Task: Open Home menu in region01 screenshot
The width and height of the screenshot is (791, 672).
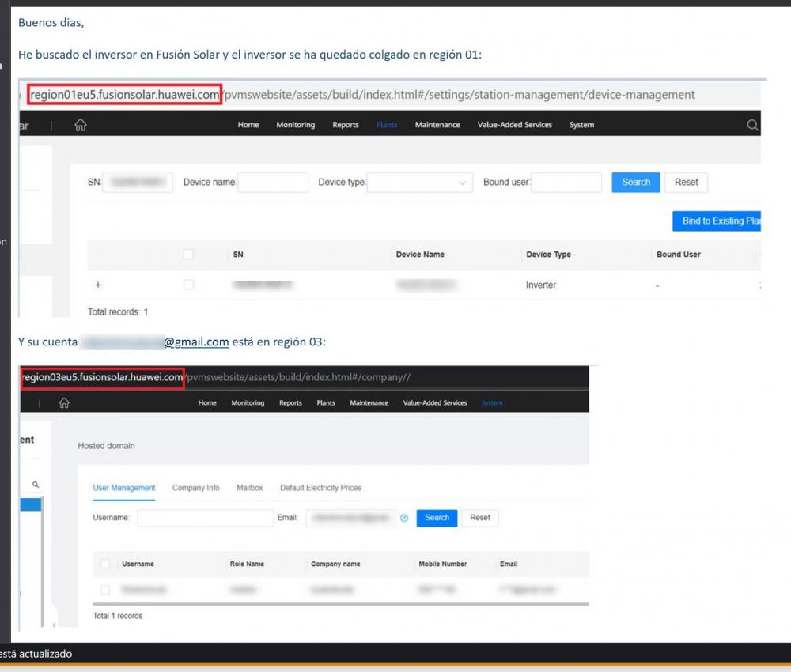Action: (x=248, y=125)
